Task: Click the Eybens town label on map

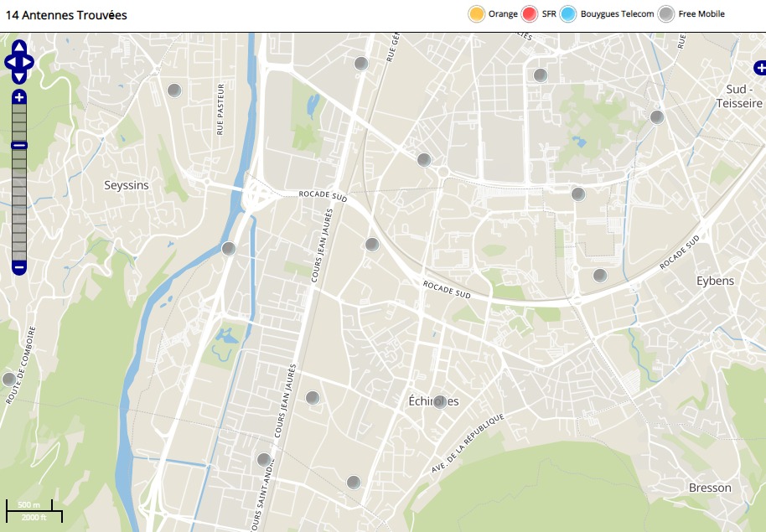Action: (715, 281)
